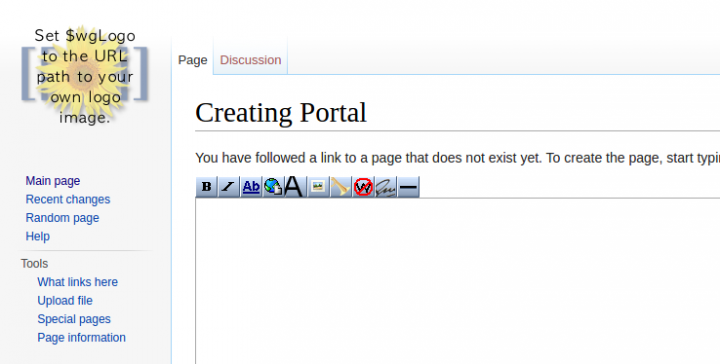Viewport: 720px width, 364px height.
Task: Click the ignore wiki formatting icon
Action: pyautogui.click(x=363, y=187)
